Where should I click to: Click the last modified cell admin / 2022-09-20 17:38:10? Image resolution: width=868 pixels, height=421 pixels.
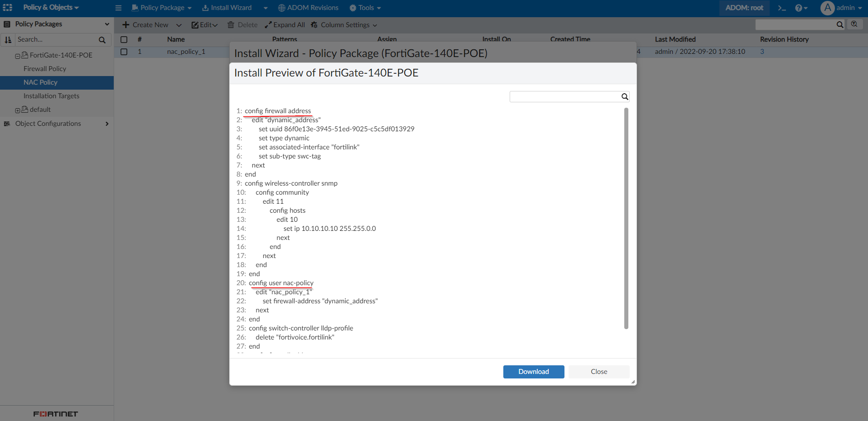(700, 52)
